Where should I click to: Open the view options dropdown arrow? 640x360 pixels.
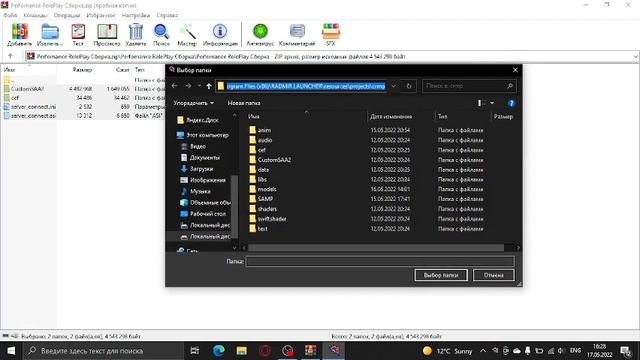[492, 103]
